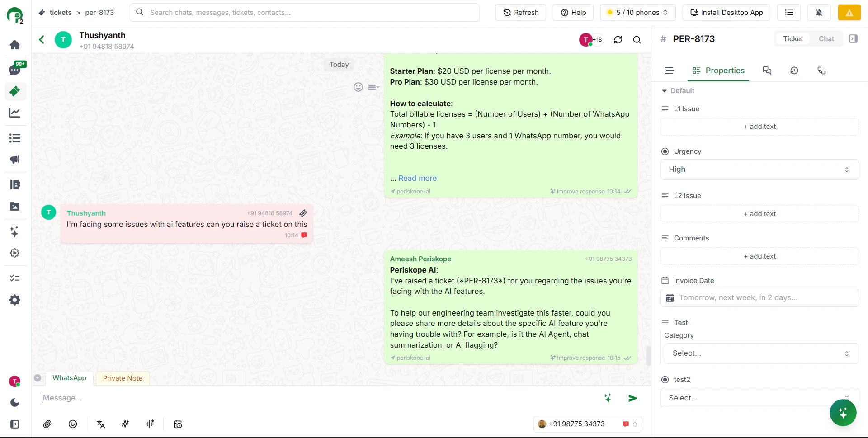Open the linked items icon in ticket panel

point(821,71)
